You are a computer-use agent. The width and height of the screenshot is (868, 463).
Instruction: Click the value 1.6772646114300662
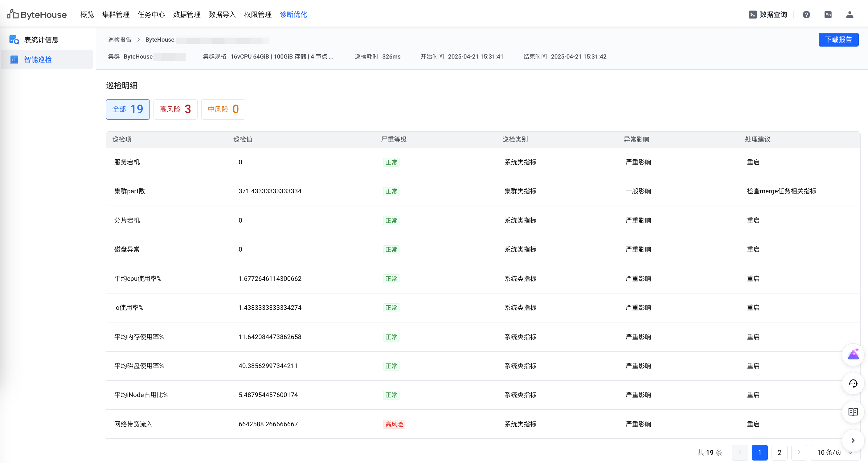[270, 279]
